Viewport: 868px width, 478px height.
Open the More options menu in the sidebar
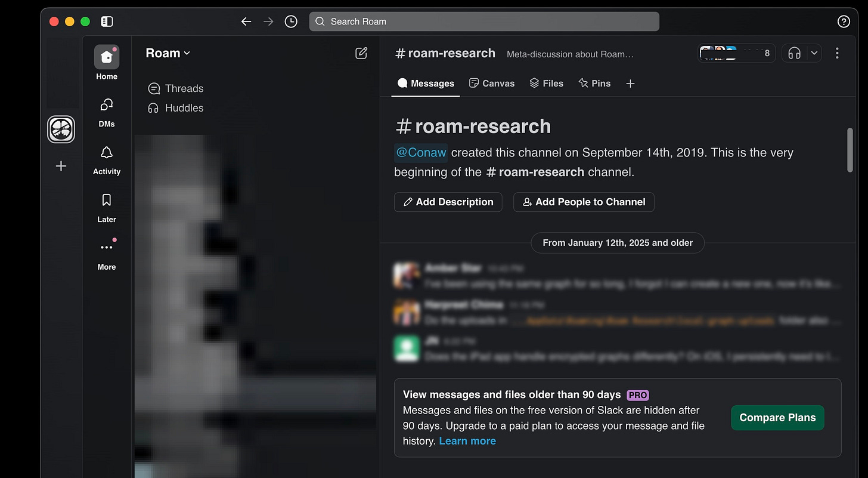coord(107,254)
